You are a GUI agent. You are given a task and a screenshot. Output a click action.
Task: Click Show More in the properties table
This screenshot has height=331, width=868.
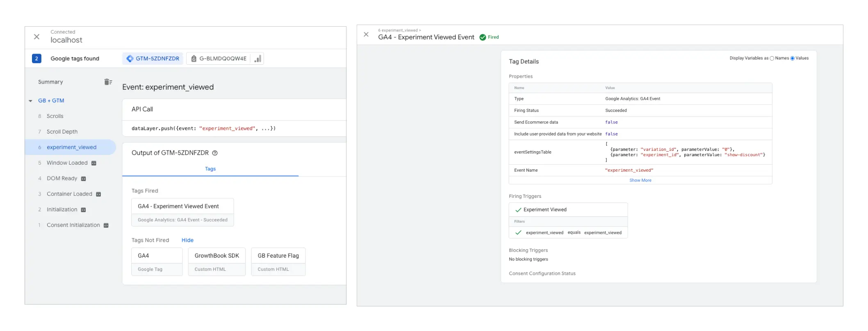point(640,180)
